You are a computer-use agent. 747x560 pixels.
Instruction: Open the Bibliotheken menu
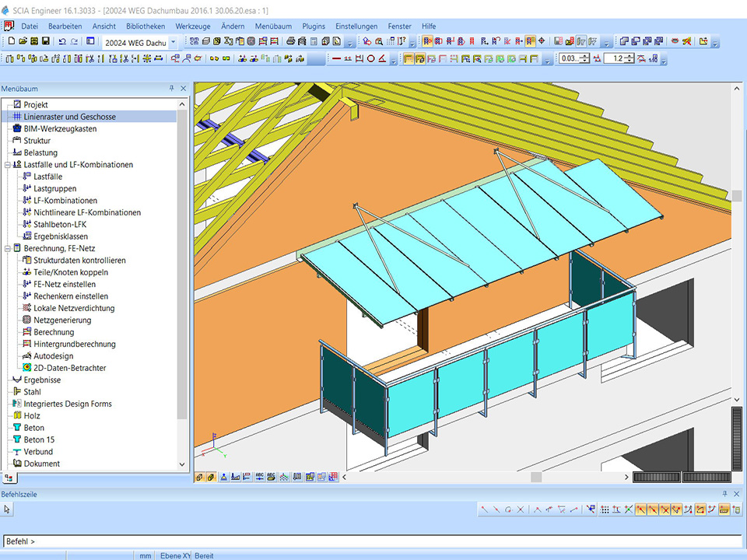[145, 26]
